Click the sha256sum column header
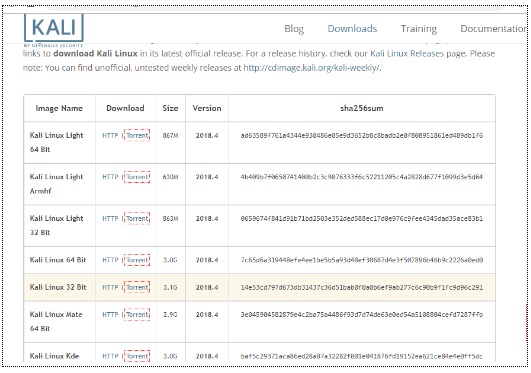Screen dimensions: 531x373 362,108
